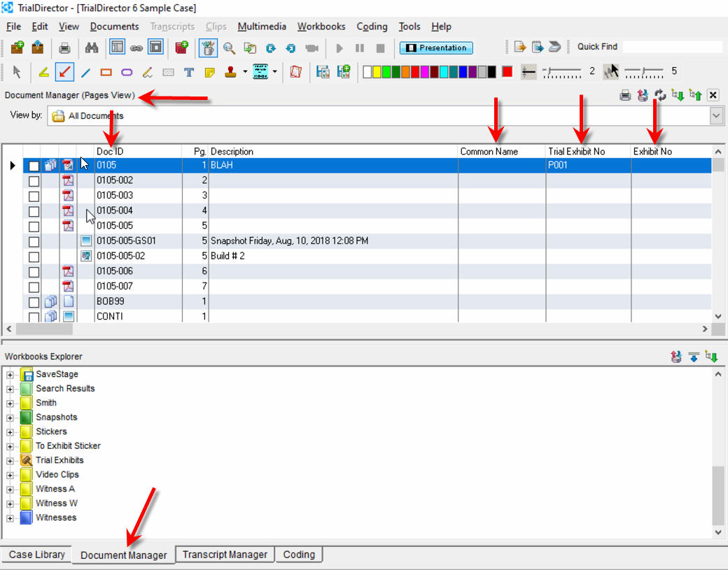Click the document list vertical scrollbar down arrow
This screenshot has height=570, width=728.
[x=717, y=316]
